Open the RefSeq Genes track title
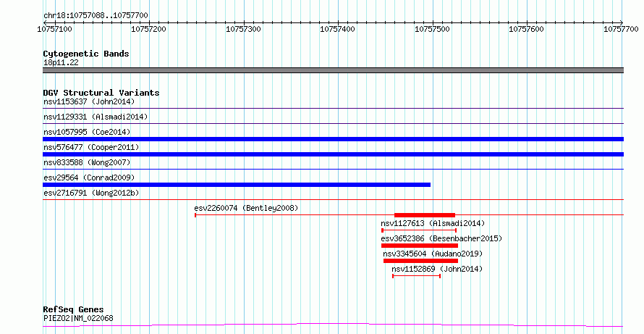The height and width of the screenshot is (334, 644). click(x=74, y=310)
